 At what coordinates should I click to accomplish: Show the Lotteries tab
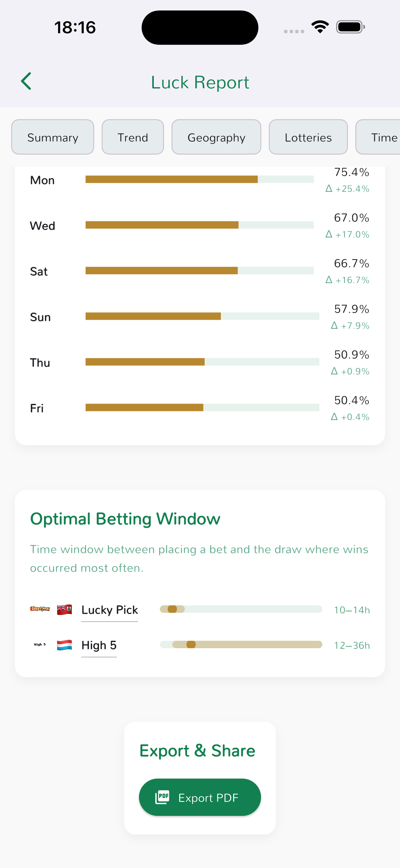[x=308, y=137]
